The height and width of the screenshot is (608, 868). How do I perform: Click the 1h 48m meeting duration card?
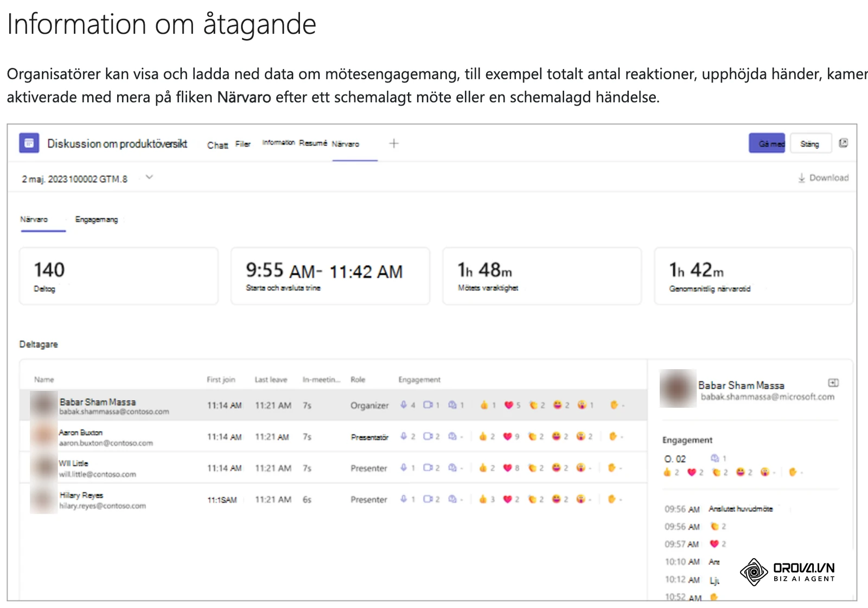click(542, 276)
